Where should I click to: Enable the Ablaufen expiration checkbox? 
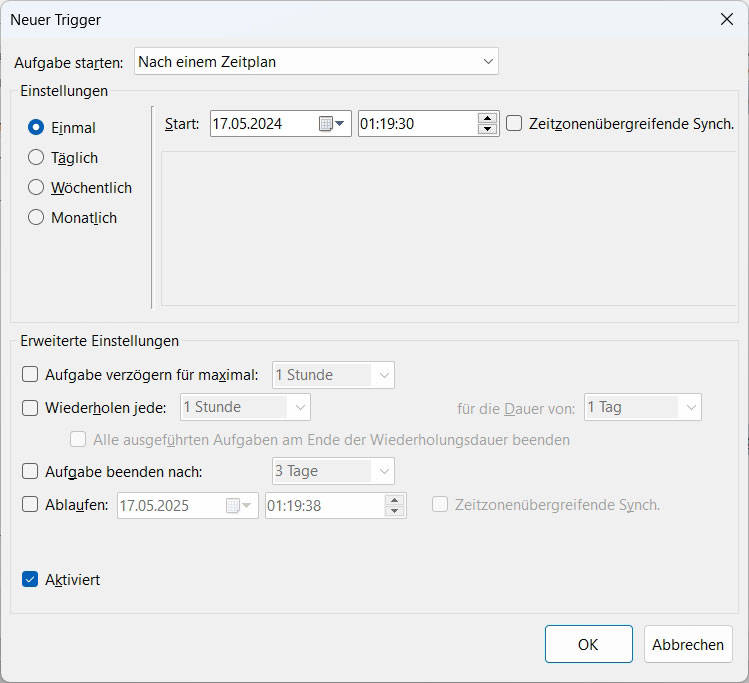pos(31,505)
